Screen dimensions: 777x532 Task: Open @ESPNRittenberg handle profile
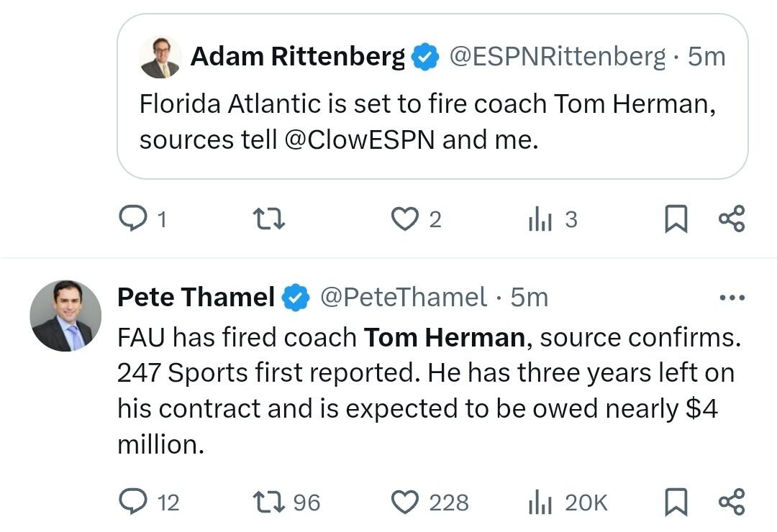point(557,57)
